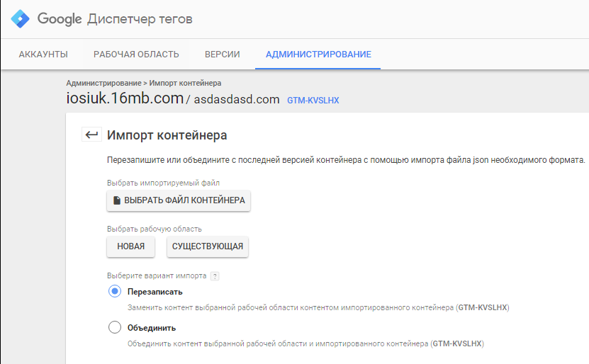This screenshot has width=589, height=364.
Task: Click the ВЫБРАТЬ ФАЙЛ КОНТЕЙНЕРА button
Action: click(x=179, y=200)
